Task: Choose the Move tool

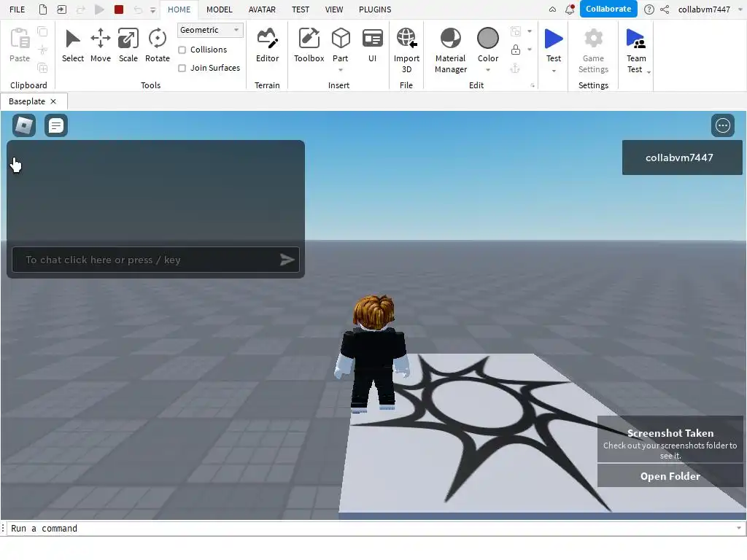Action: tap(101, 45)
